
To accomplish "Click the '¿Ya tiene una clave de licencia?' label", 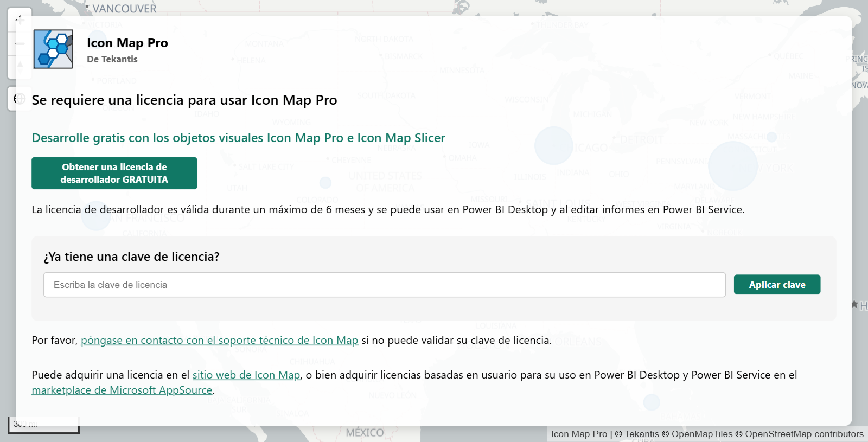I will [x=132, y=257].
